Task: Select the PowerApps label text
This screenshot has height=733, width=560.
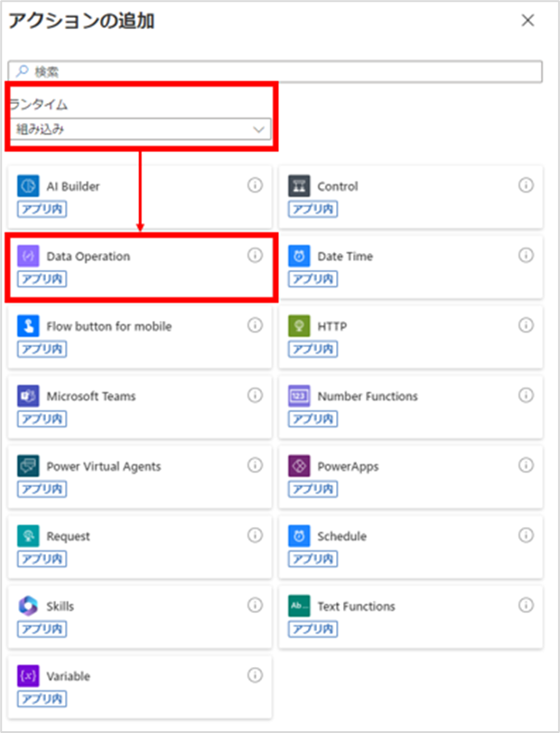Action: pyautogui.click(x=348, y=466)
